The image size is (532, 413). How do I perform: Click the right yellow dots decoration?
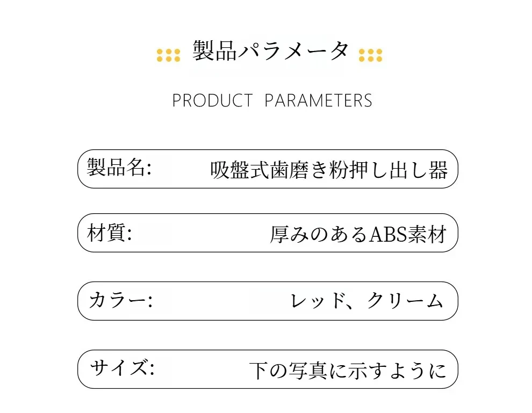click(x=370, y=55)
